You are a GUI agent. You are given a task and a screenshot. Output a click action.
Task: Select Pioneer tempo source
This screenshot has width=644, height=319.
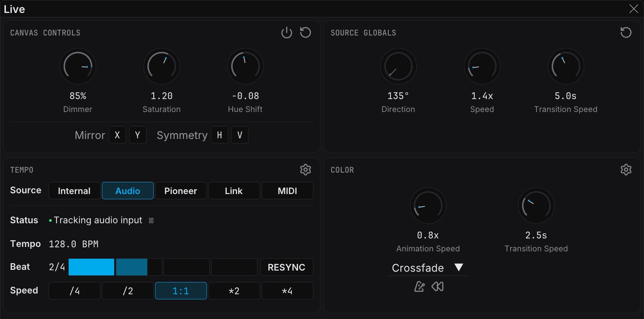tap(181, 191)
